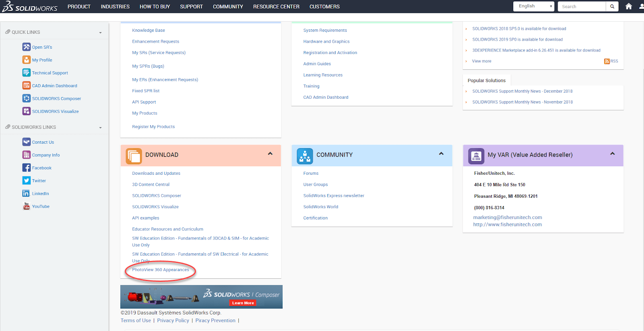Screen dimensions: 644x331
Task: Collapse the QUICK LINKS section
Action: coord(100,33)
